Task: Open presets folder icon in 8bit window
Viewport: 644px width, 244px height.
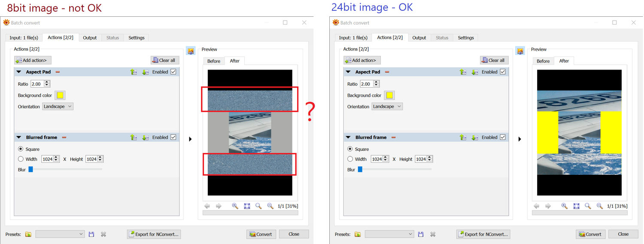Action: (x=28, y=234)
